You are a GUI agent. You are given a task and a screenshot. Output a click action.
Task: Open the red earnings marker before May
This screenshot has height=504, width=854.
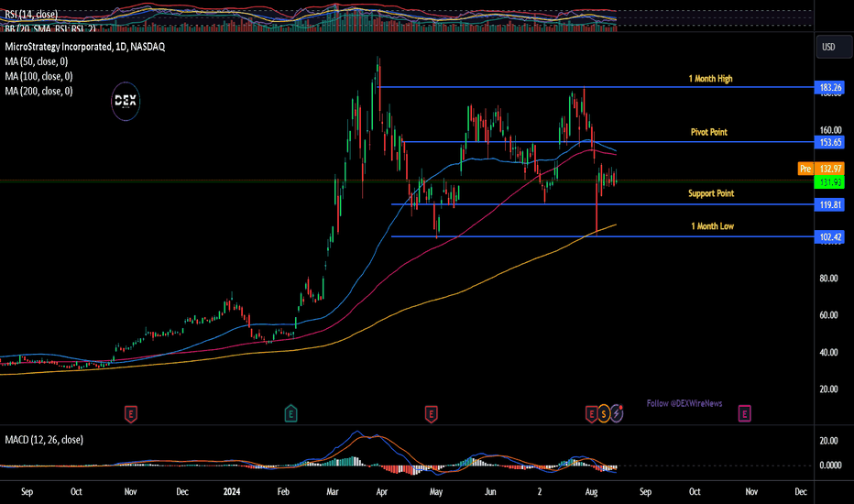pyautogui.click(x=431, y=414)
